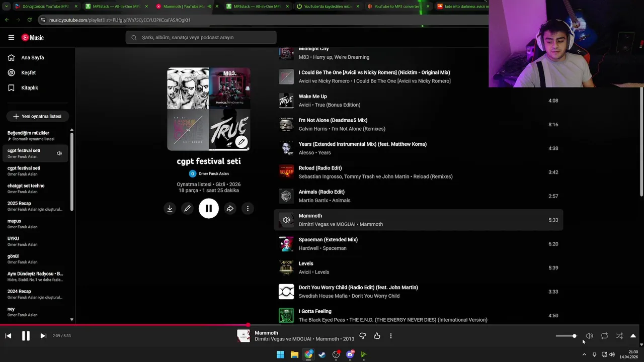Play Wake Me Up by Avicii
The image size is (644, 362).
tap(313, 97)
